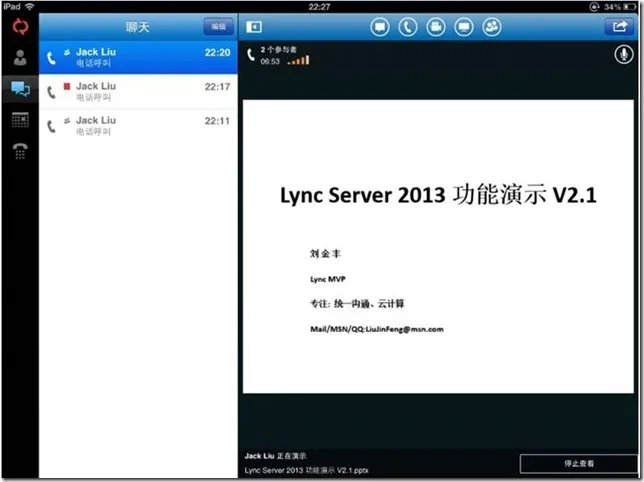Open the instant message chat icon
644x482 pixels.
[380, 28]
